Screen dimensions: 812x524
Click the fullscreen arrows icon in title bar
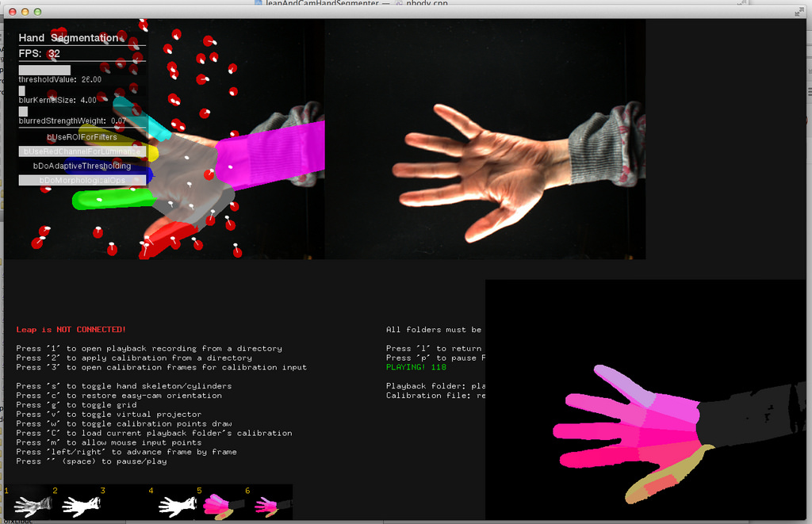click(x=799, y=12)
